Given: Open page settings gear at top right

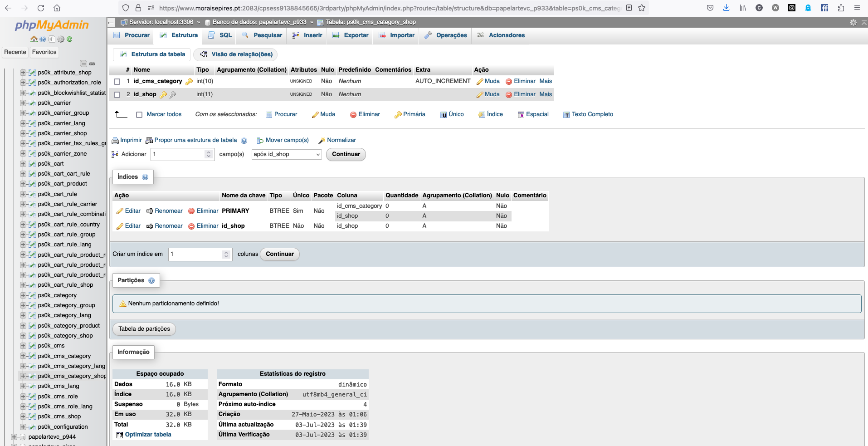Looking at the screenshot, I should coord(853,22).
